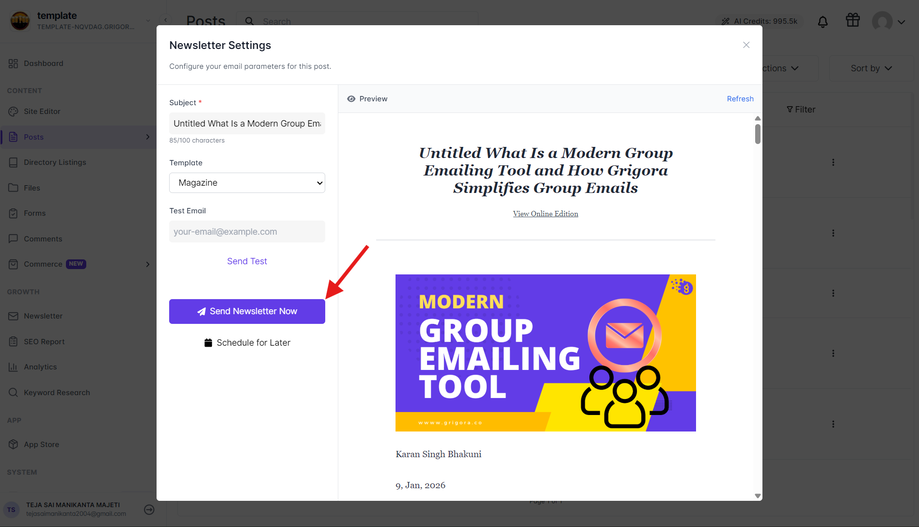Click the logout icon beside user name

click(149, 510)
